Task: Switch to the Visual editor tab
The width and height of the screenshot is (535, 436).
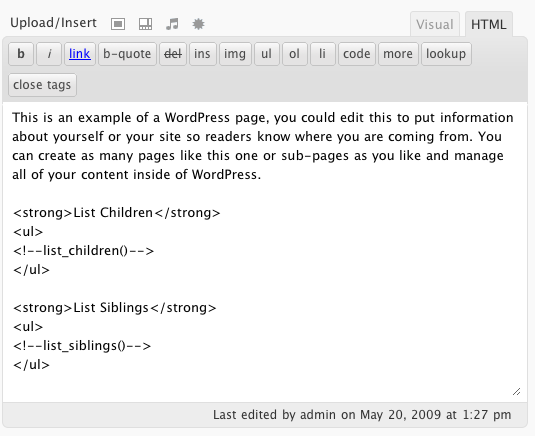Action: (x=435, y=24)
